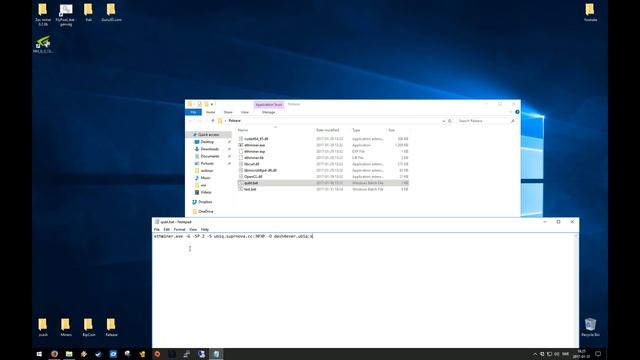640x360 pixels.
Task: Open the File menu in Notepad
Action: coord(157,229)
